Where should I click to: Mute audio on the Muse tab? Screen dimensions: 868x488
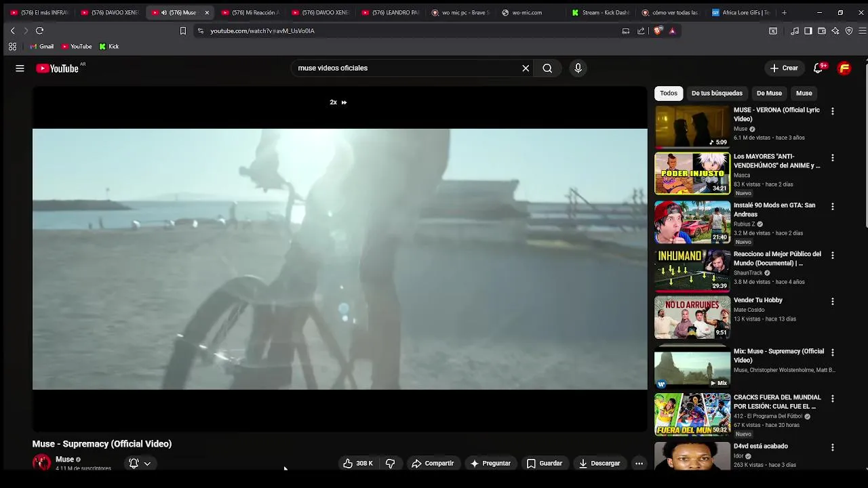[x=163, y=12]
